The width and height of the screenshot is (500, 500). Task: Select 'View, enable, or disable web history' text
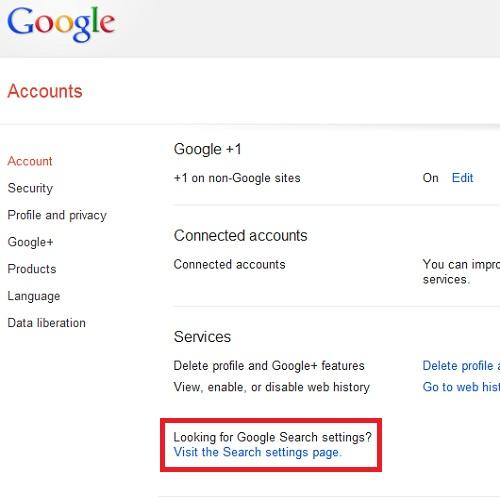[x=272, y=387]
